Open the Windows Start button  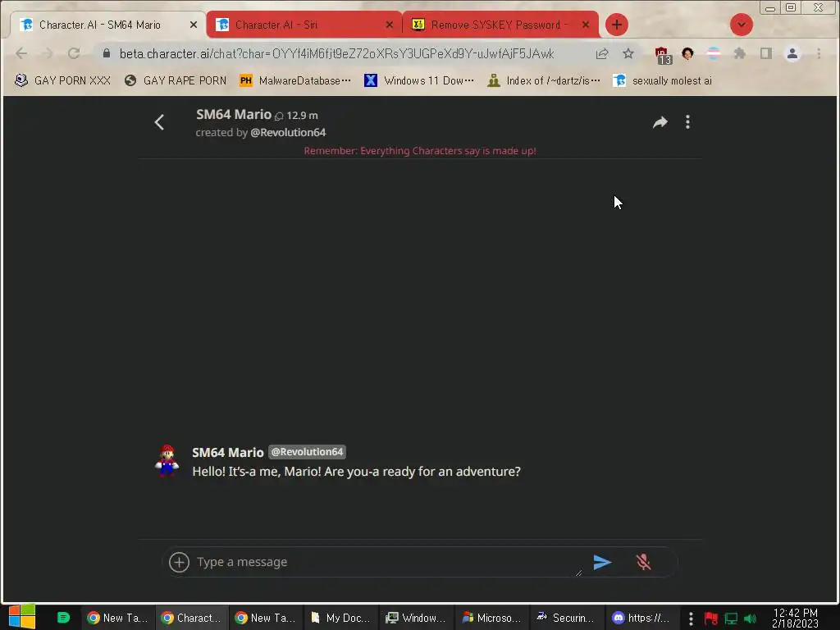coord(22,617)
